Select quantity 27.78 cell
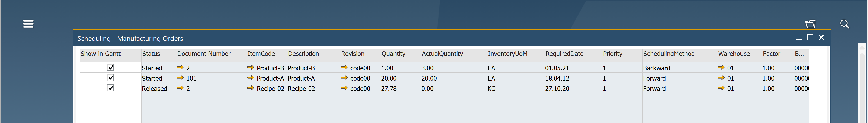This screenshot has height=123, width=868. [401, 88]
